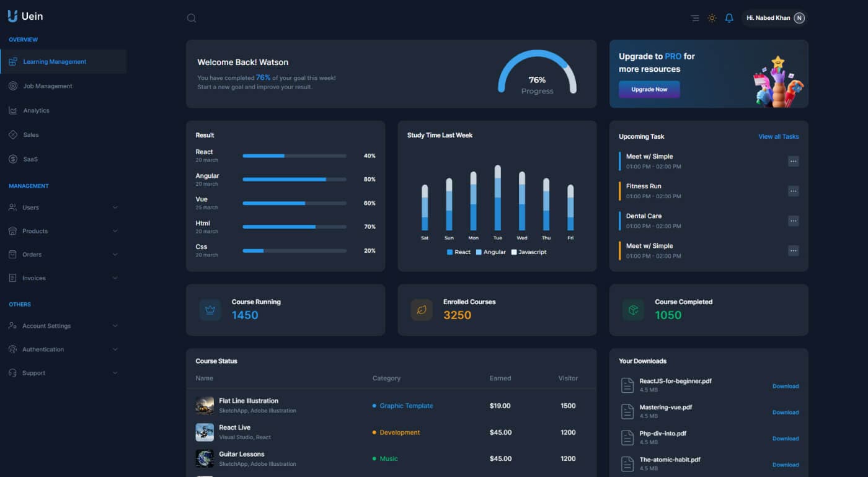Toggle React series in chart legend
The width and height of the screenshot is (868, 477).
coord(459,252)
